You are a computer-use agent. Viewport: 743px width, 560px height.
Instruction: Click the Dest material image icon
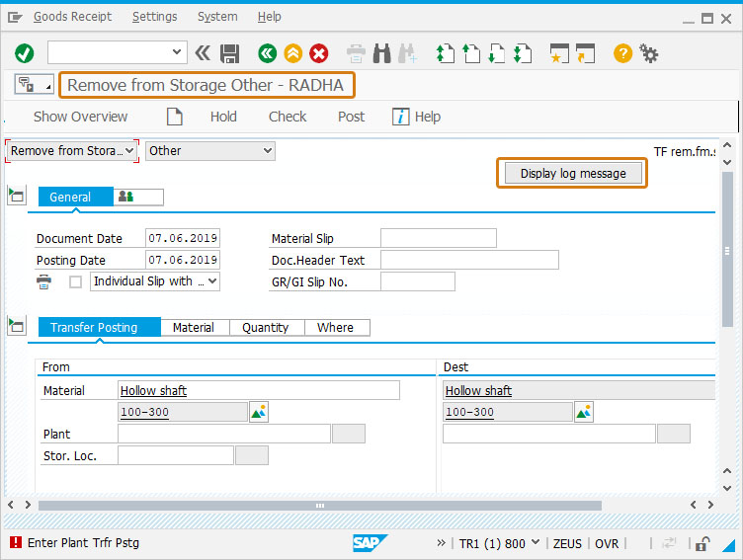pyautogui.click(x=584, y=412)
